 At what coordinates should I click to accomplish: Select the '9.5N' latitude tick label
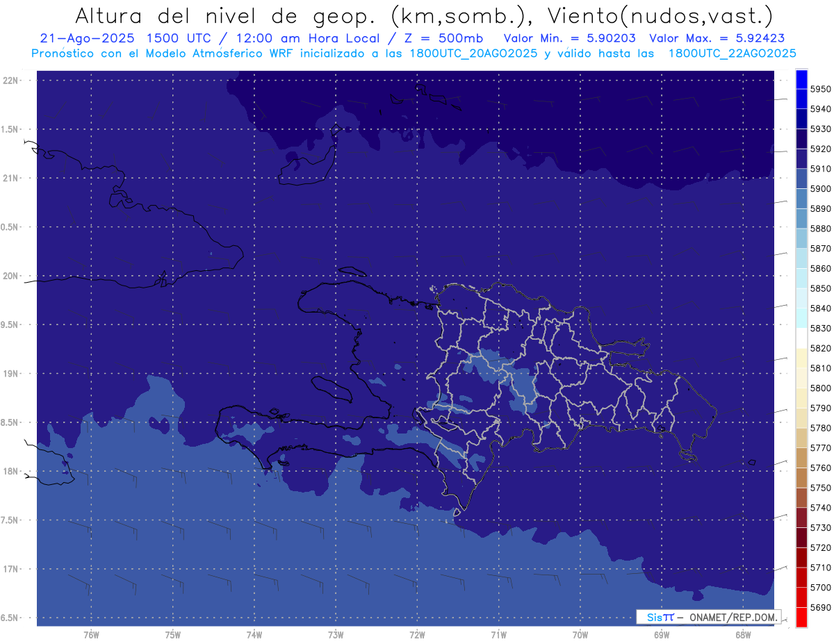point(10,324)
